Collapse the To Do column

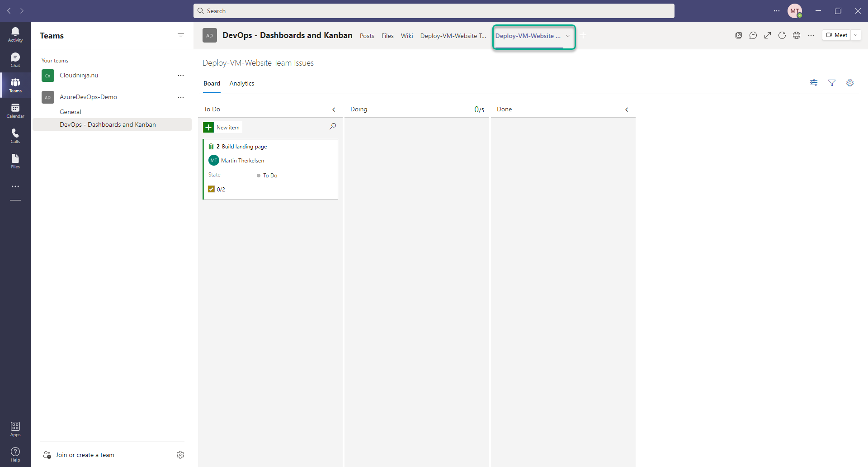334,110
